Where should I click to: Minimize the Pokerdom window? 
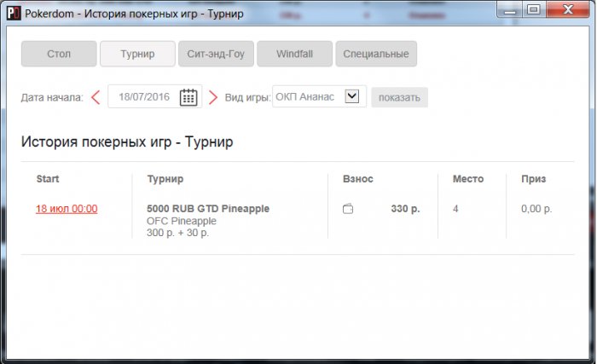pyautogui.click(x=510, y=9)
